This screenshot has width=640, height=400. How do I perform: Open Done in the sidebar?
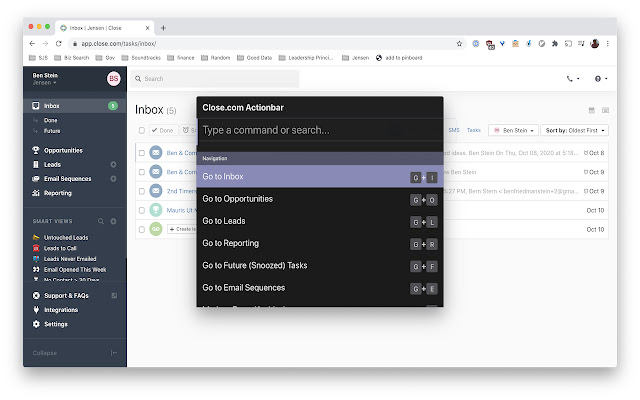point(51,120)
